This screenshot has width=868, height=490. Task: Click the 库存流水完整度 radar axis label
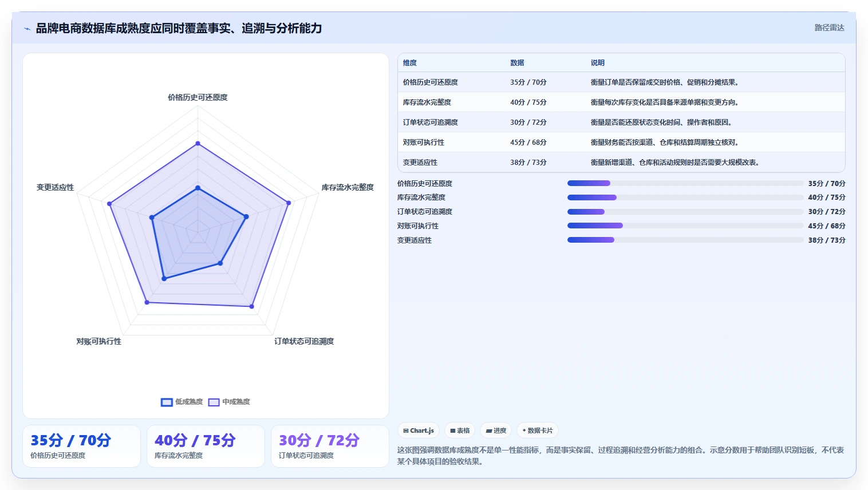(x=348, y=187)
